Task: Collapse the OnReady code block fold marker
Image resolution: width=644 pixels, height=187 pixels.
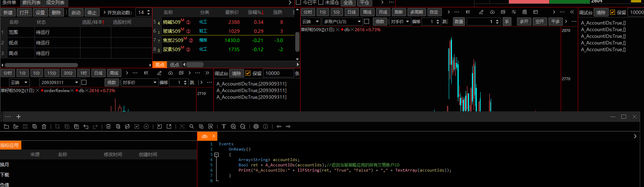Action: coord(217,154)
